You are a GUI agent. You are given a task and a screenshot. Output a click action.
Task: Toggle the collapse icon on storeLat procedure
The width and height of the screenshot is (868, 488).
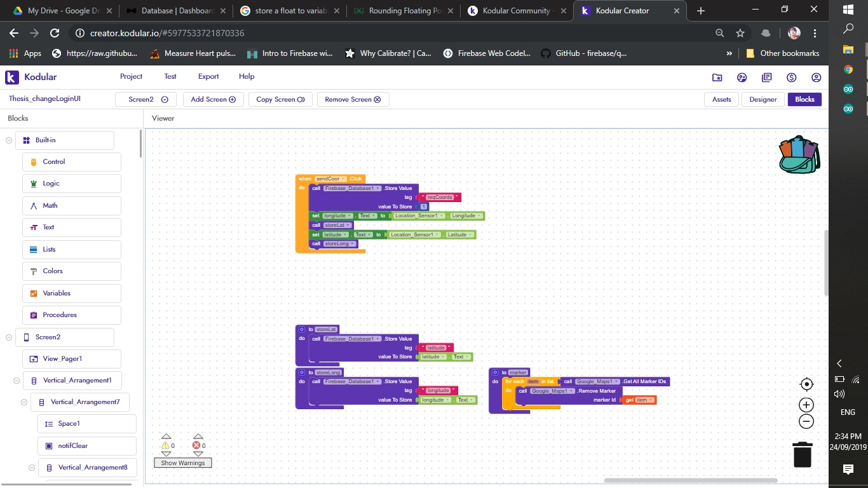302,329
